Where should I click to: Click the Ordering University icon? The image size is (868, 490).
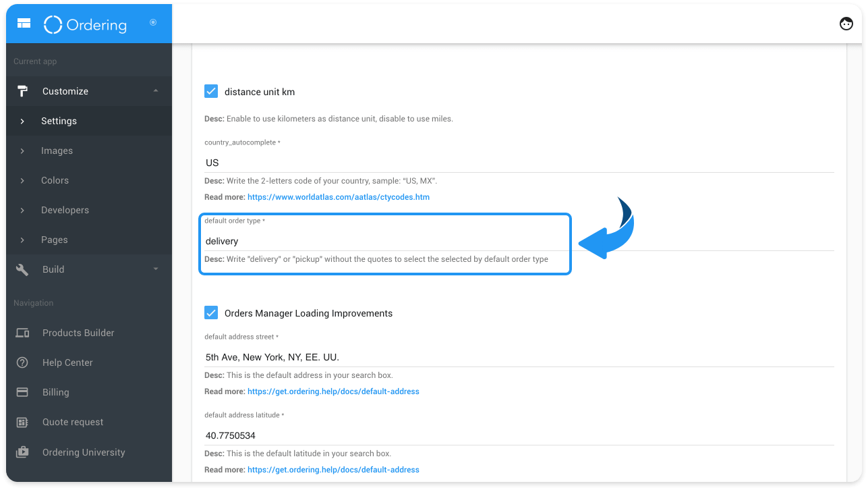(22, 452)
